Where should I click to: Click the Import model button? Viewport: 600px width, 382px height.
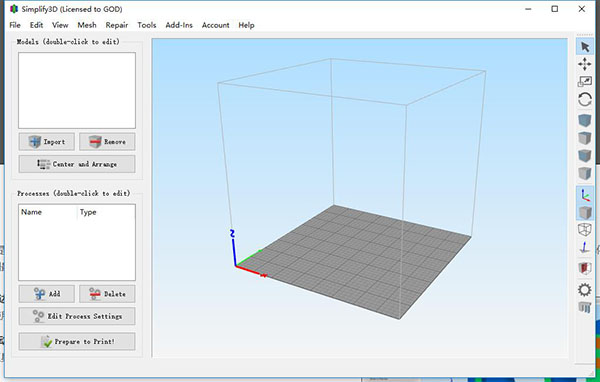tap(47, 142)
